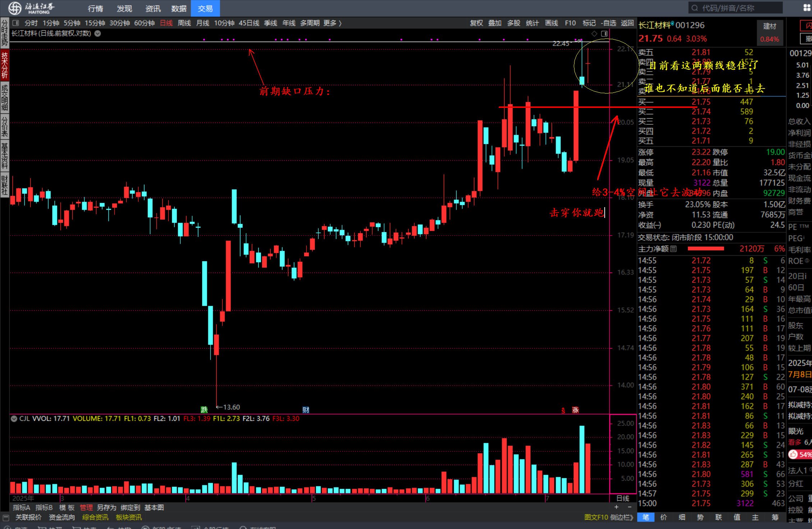Open the 技术分析 sidebar tab
Image resolution: width=812 pixels, height=529 pixels.
[x=4, y=65]
